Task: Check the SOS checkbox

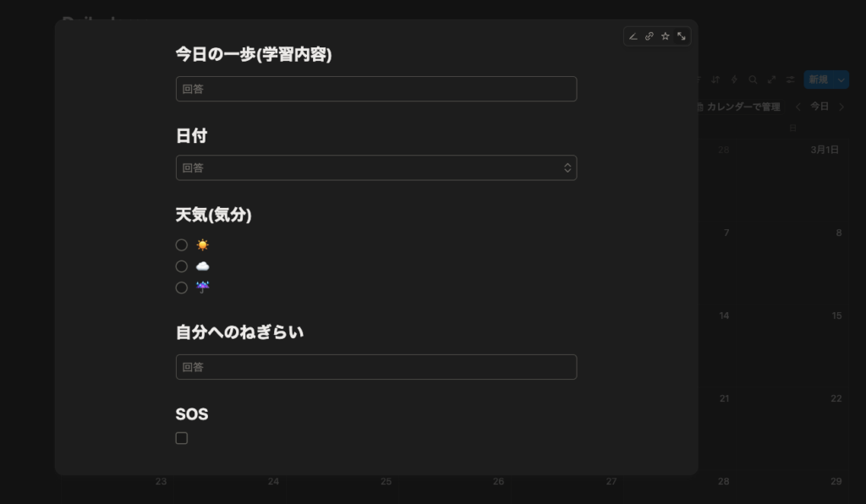Action: pos(182,437)
